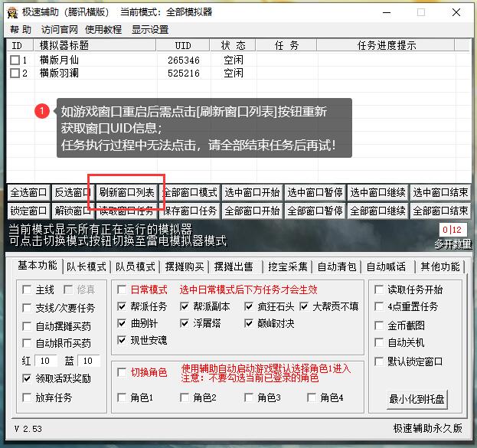The image size is (477, 448).
Task: Tick the checkbox for 横版羽澜 row
Action: pos(15,74)
